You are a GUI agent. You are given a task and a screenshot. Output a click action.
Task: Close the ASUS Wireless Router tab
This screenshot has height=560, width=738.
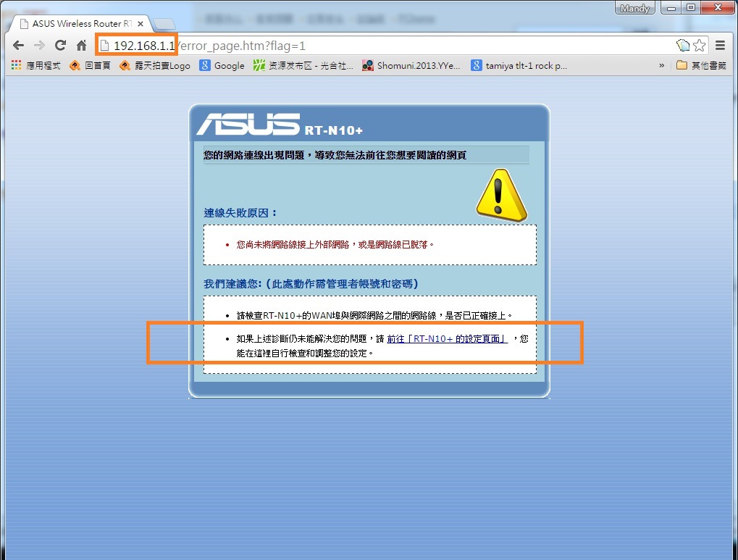(x=141, y=24)
